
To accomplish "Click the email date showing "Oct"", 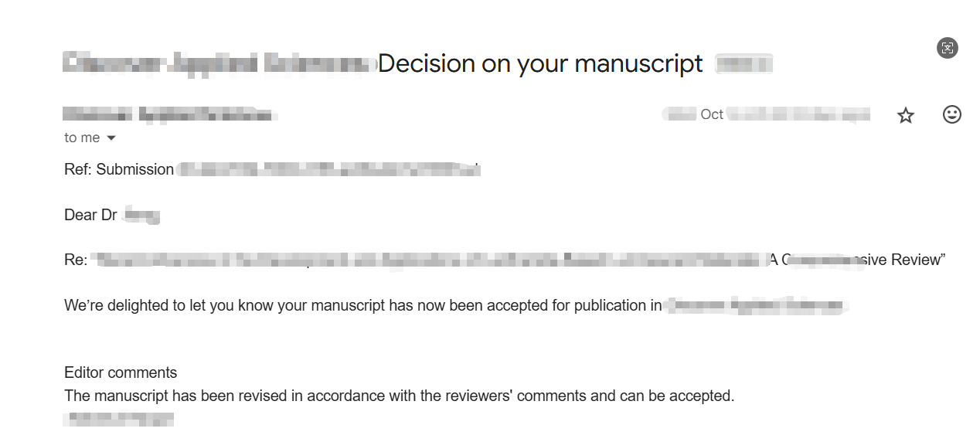I will coord(712,114).
